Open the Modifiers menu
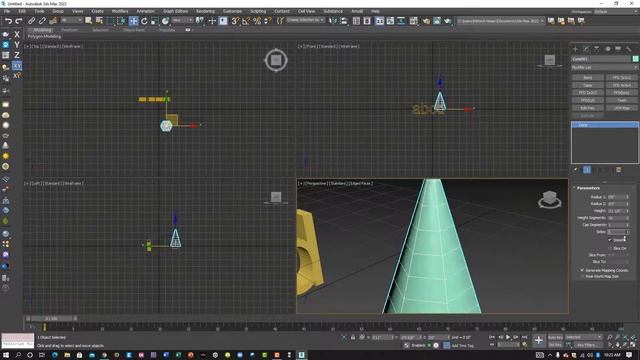640x360 pixels. coord(120,11)
